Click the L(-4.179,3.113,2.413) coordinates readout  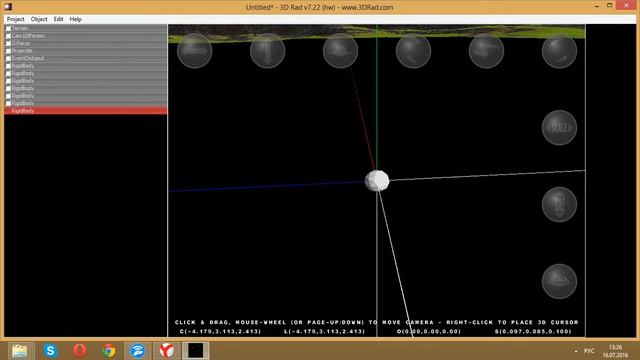pyautogui.click(x=324, y=331)
